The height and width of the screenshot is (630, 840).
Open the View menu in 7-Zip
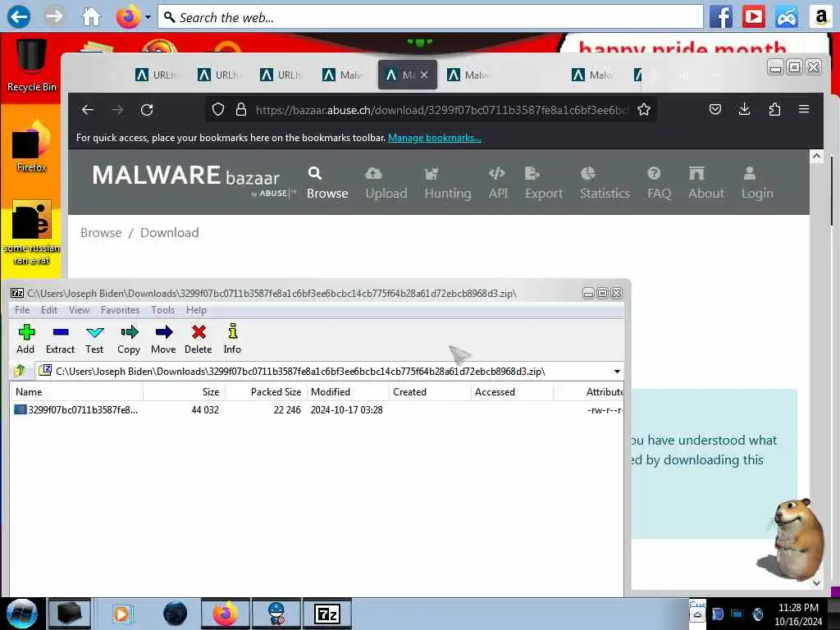pyautogui.click(x=79, y=310)
